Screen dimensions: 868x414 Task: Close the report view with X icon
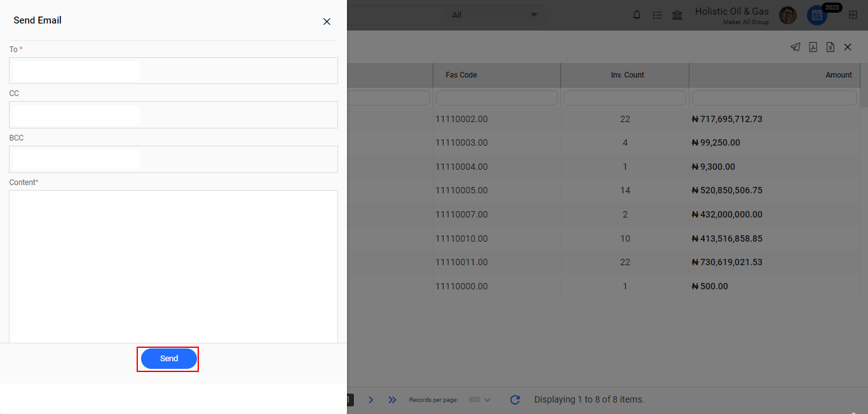coord(848,47)
